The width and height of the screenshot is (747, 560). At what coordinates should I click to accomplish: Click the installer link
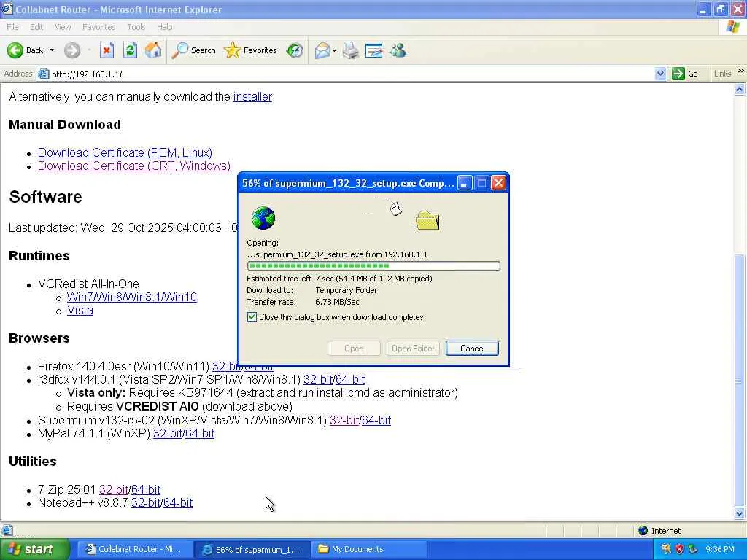[252, 97]
